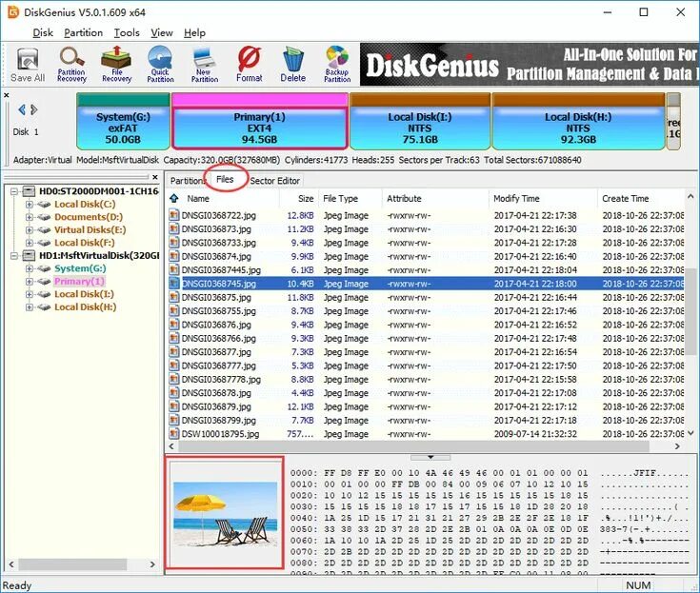Open the Help menu
This screenshot has height=593, width=700.
[194, 33]
